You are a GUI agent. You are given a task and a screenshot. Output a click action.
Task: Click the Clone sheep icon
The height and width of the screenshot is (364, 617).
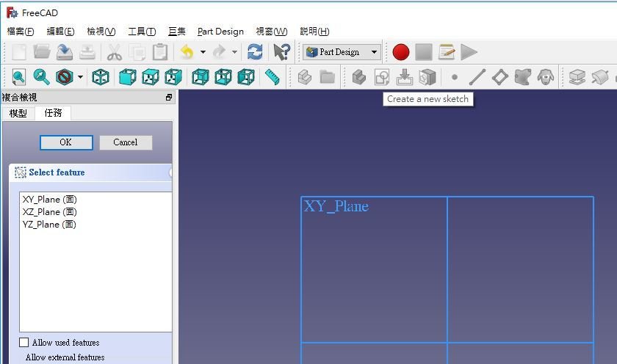point(546,77)
